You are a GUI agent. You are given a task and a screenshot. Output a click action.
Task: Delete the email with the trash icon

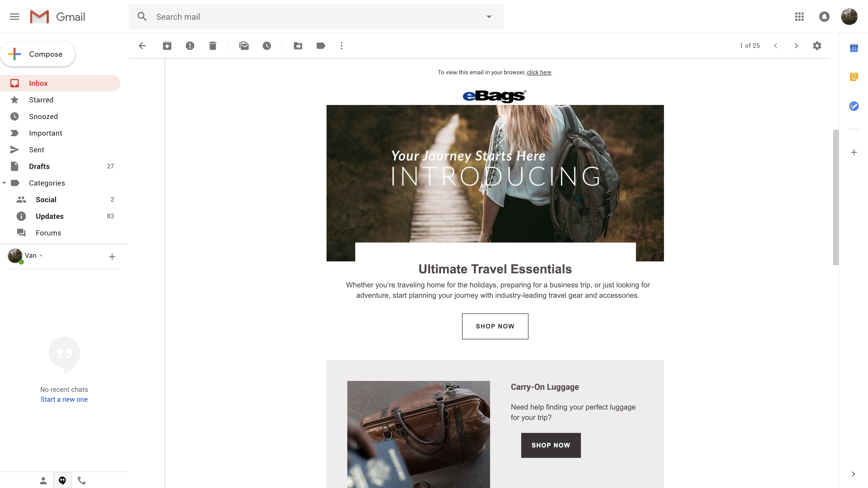tap(213, 45)
